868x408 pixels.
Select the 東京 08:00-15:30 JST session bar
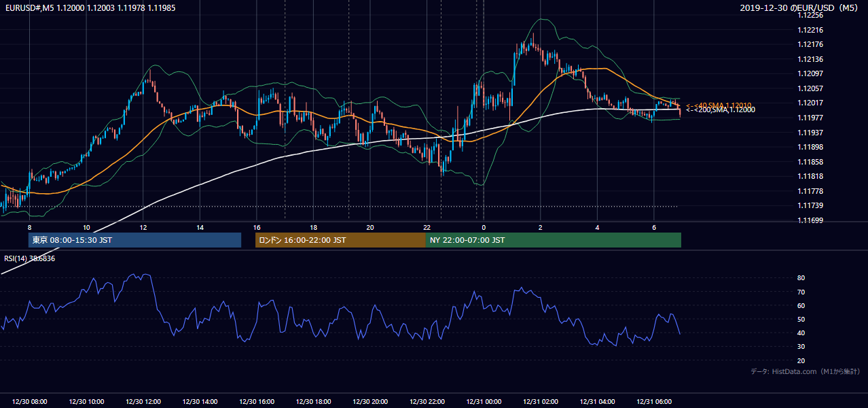134,240
